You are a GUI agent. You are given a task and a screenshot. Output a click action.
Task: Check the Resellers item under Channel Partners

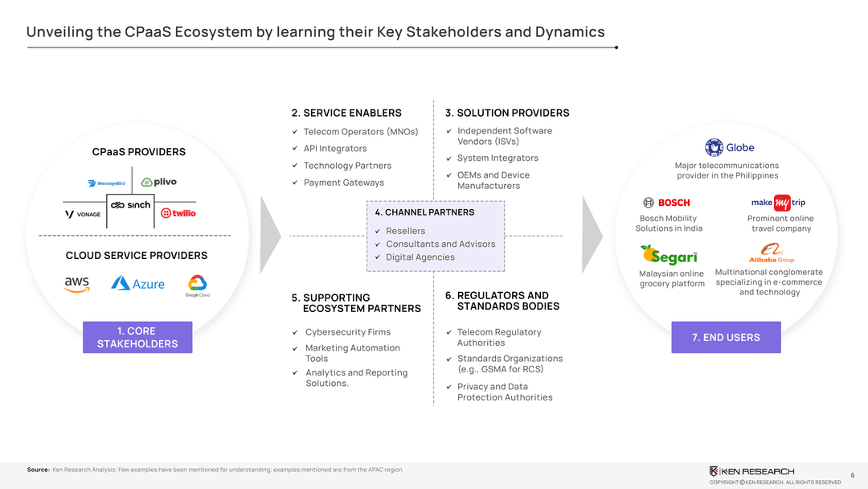405,231
